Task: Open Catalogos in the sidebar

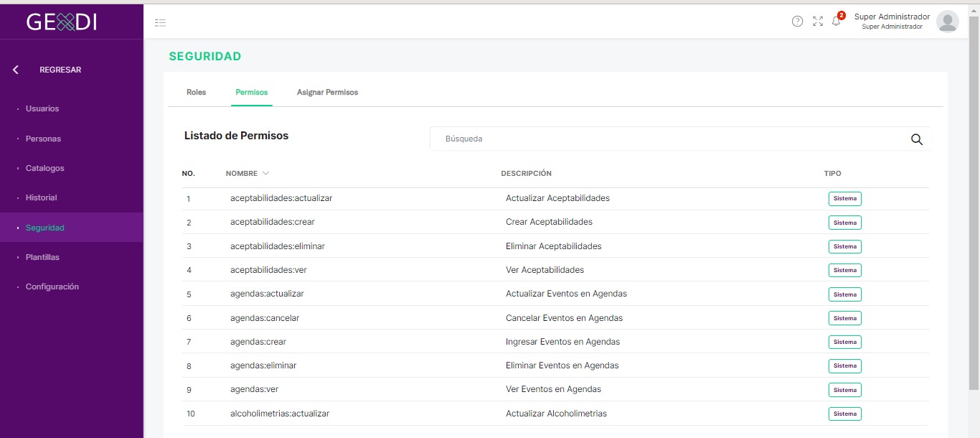Action: click(x=44, y=168)
